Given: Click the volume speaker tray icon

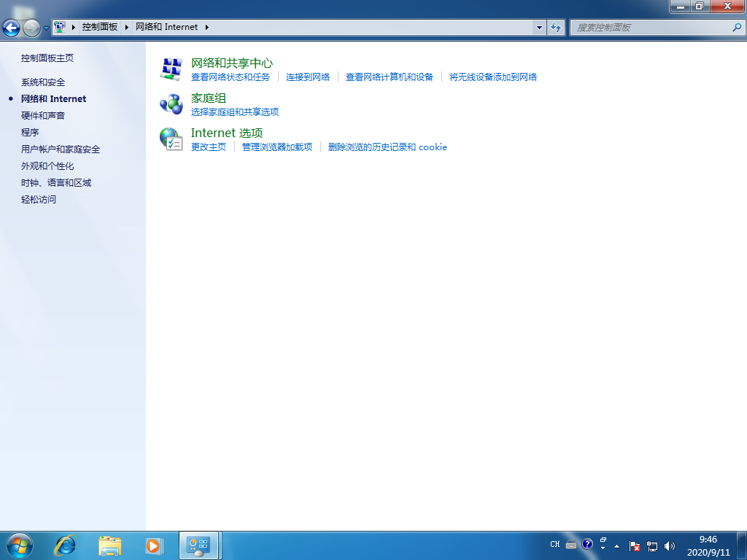Looking at the screenshot, I should (x=670, y=545).
